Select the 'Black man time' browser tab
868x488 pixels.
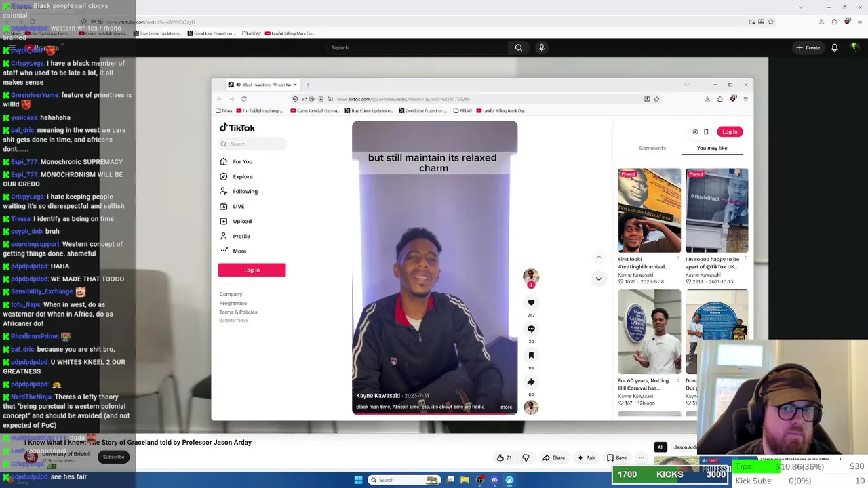262,85
